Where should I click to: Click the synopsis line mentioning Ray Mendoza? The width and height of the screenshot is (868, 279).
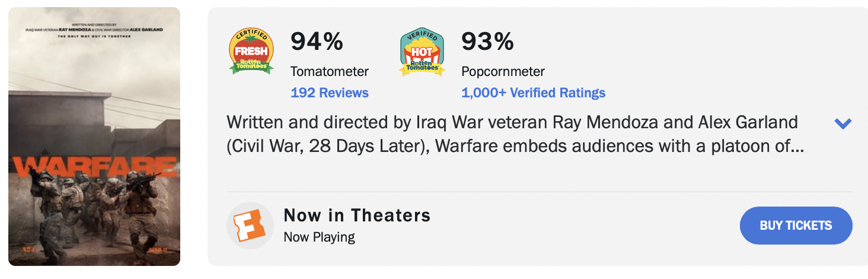(x=512, y=123)
